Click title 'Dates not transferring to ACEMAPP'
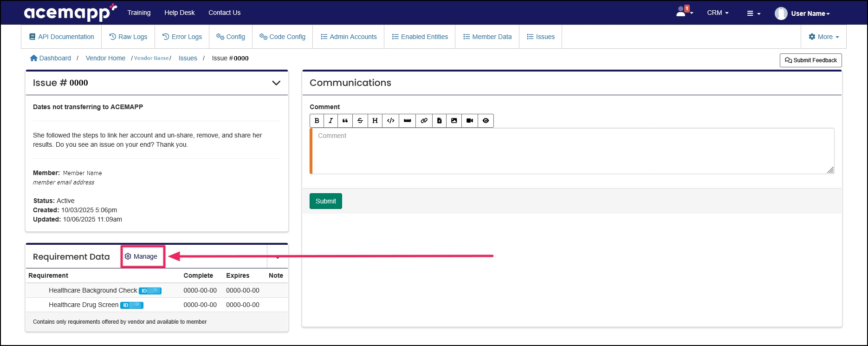 pos(88,107)
